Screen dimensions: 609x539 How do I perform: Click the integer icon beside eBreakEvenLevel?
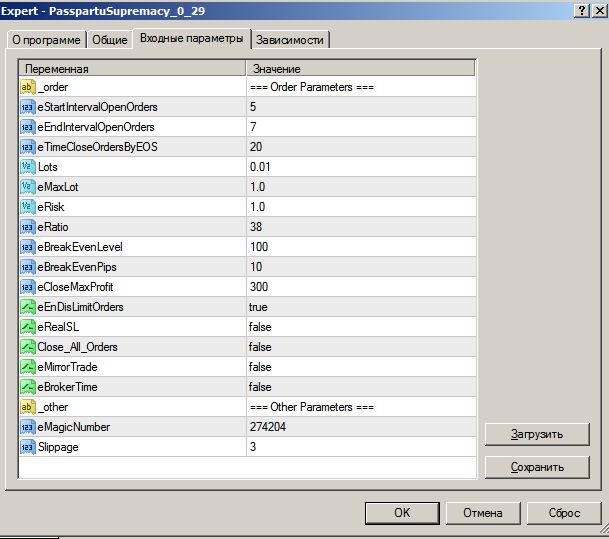coord(28,247)
